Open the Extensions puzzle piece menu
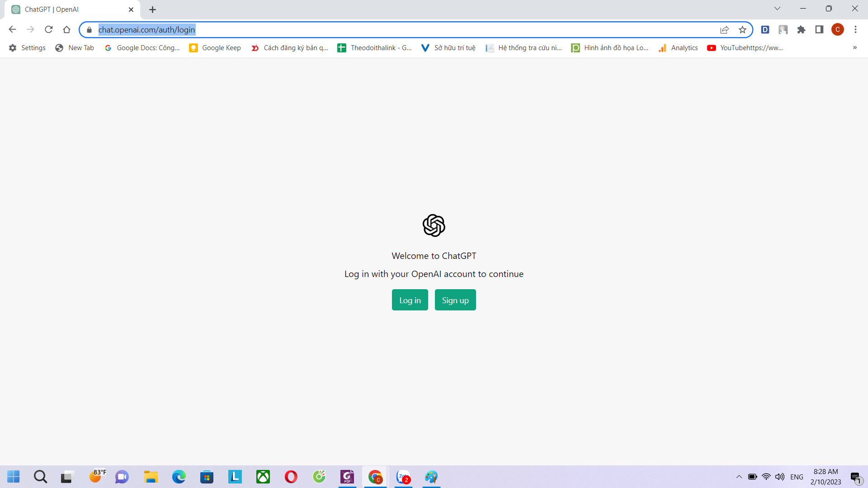Image resolution: width=868 pixels, height=488 pixels. coord(801,29)
